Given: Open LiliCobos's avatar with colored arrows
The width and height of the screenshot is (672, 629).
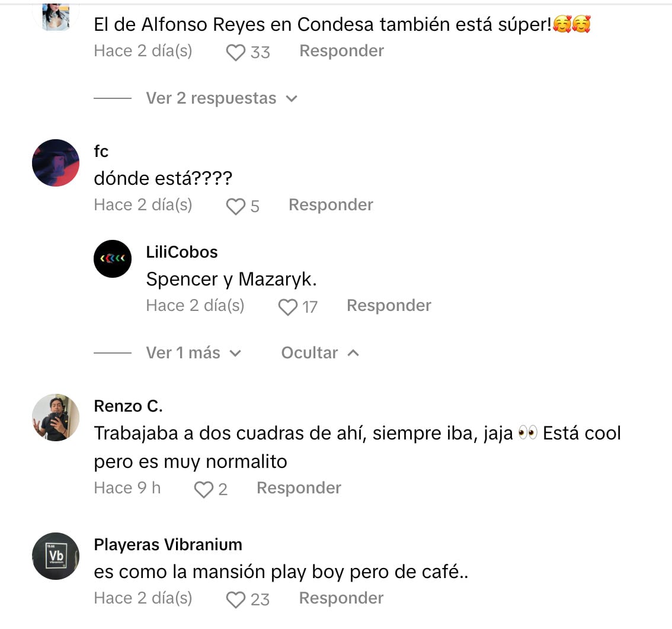Looking at the screenshot, I should click(113, 259).
